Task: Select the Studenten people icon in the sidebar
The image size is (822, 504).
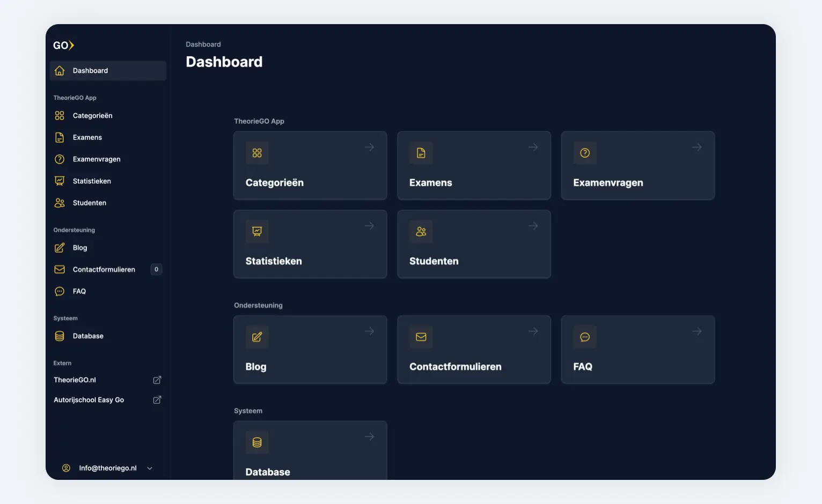Action: tap(59, 203)
